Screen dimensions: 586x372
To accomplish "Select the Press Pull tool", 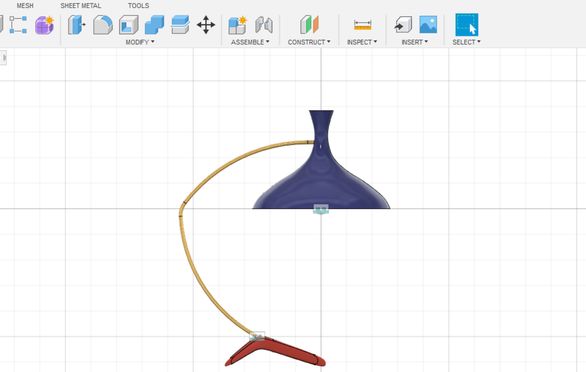I will click(x=77, y=25).
